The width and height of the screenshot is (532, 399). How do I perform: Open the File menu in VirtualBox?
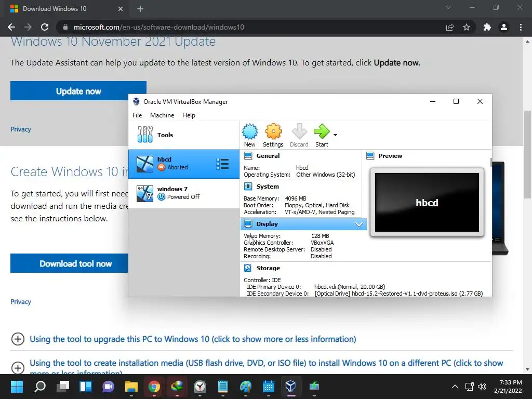(137, 115)
